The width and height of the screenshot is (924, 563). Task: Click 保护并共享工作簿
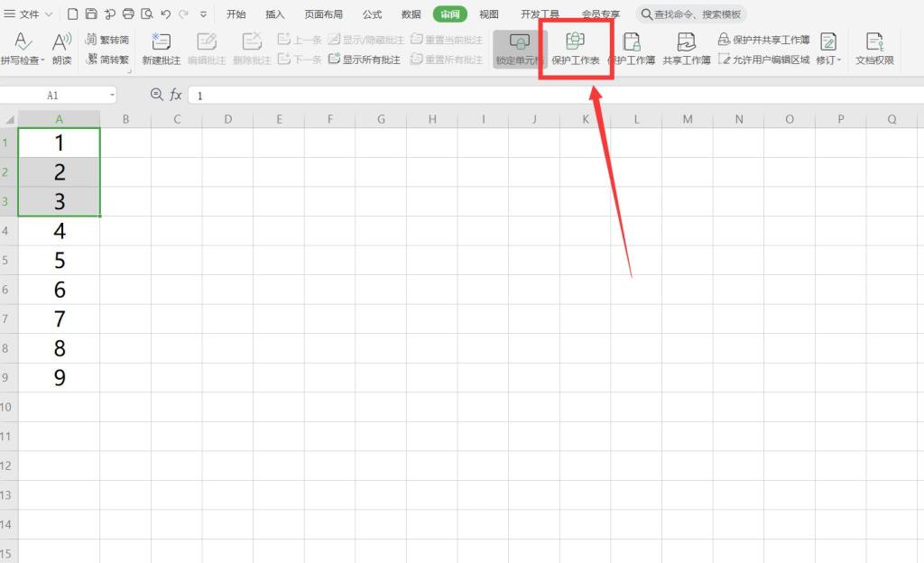pyautogui.click(x=763, y=40)
